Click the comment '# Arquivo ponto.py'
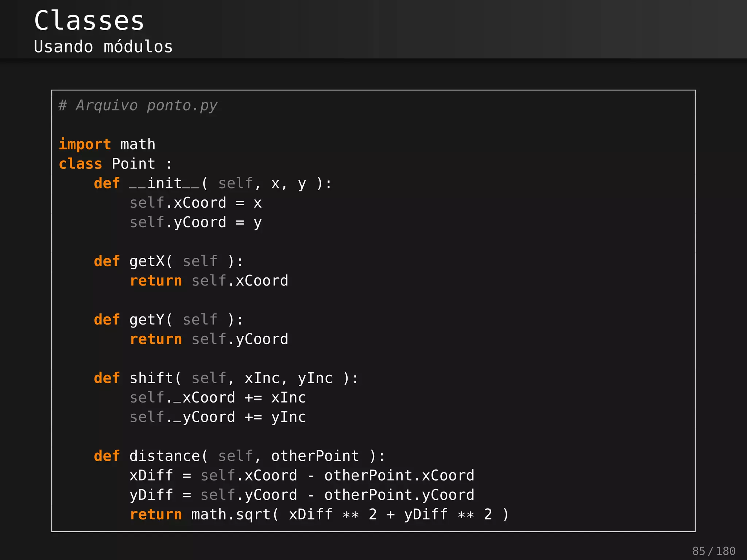The height and width of the screenshot is (560, 747). 138,105
